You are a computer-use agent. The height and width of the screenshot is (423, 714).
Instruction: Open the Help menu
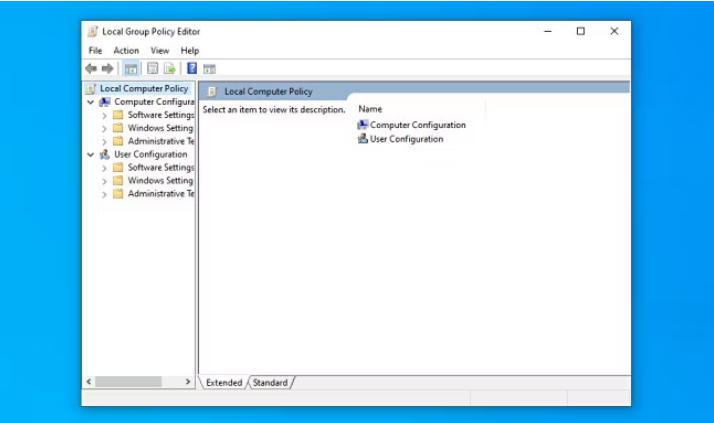coord(190,51)
